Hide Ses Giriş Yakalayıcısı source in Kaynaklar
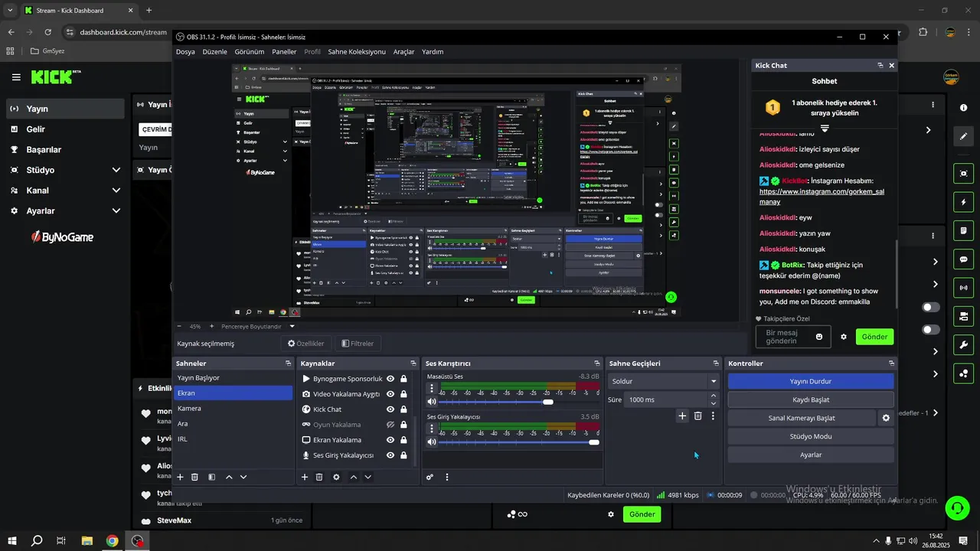This screenshot has width=980, height=551. coord(390,455)
